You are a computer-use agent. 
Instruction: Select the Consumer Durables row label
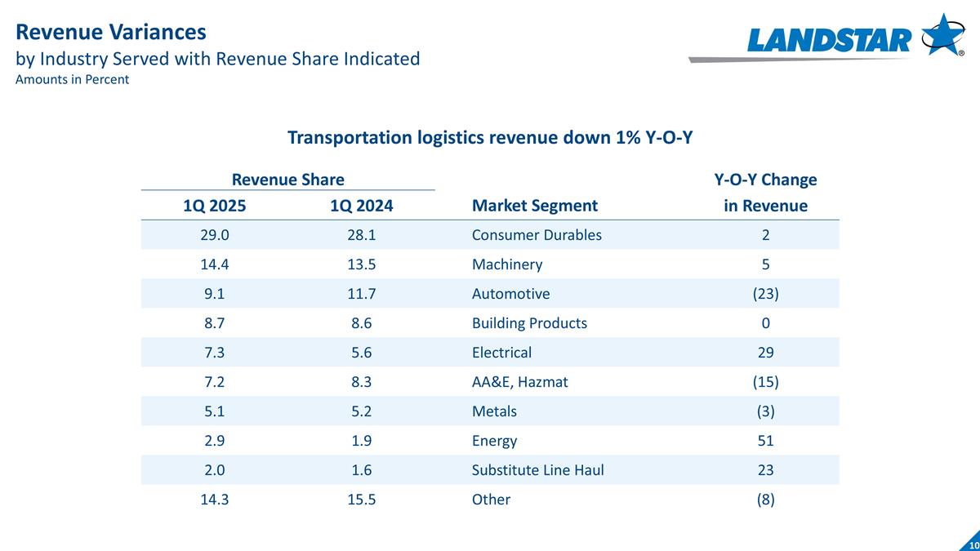pos(537,235)
